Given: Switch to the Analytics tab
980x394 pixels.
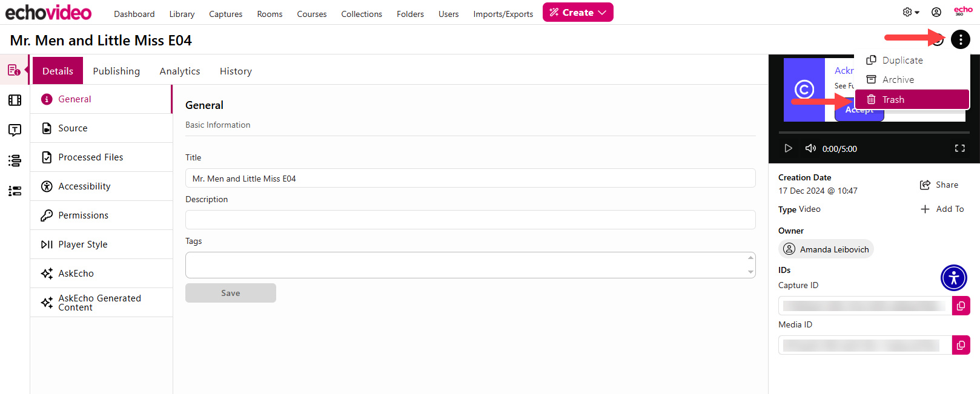Looking at the screenshot, I should click(180, 71).
